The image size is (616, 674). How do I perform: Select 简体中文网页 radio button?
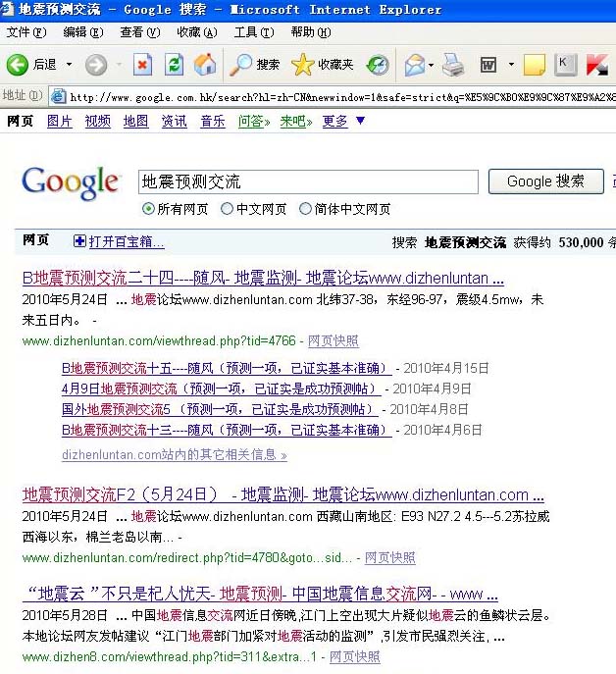click(x=305, y=209)
